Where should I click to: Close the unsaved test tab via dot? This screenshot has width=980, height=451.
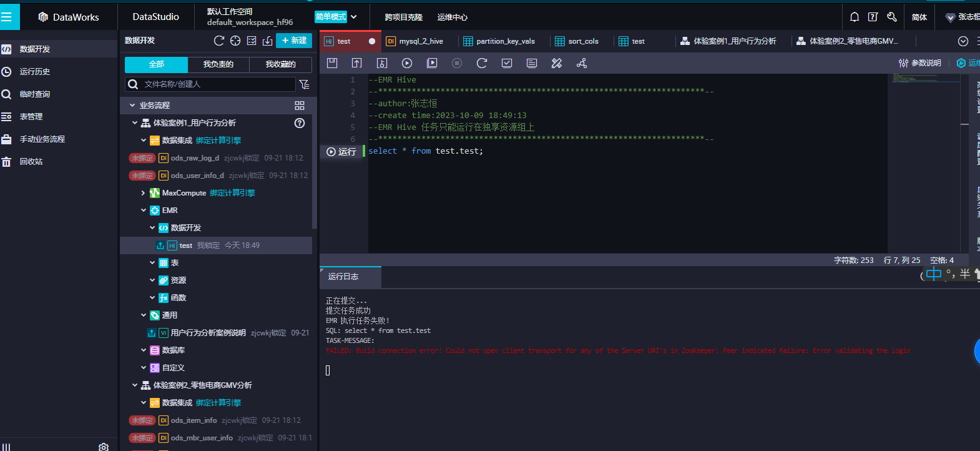tap(372, 41)
